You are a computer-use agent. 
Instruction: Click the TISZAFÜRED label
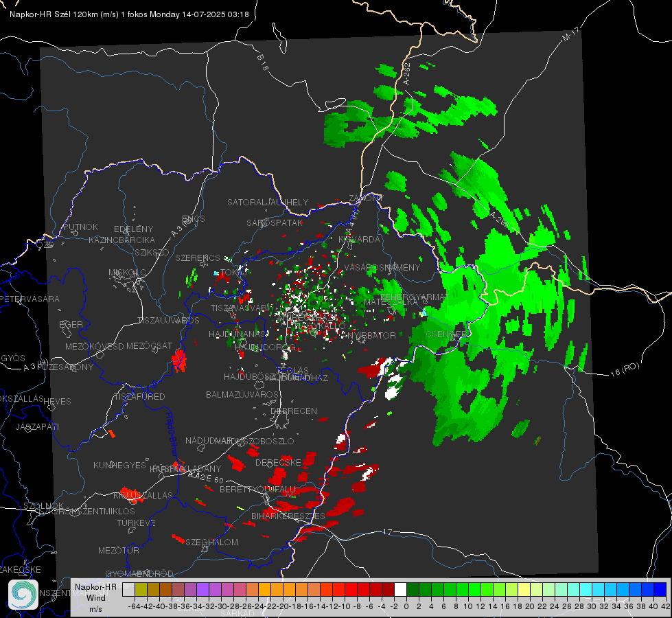click(140, 397)
